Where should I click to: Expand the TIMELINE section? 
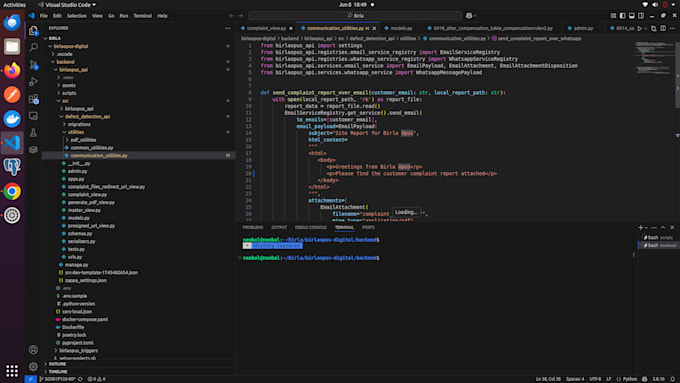pyautogui.click(x=58, y=372)
